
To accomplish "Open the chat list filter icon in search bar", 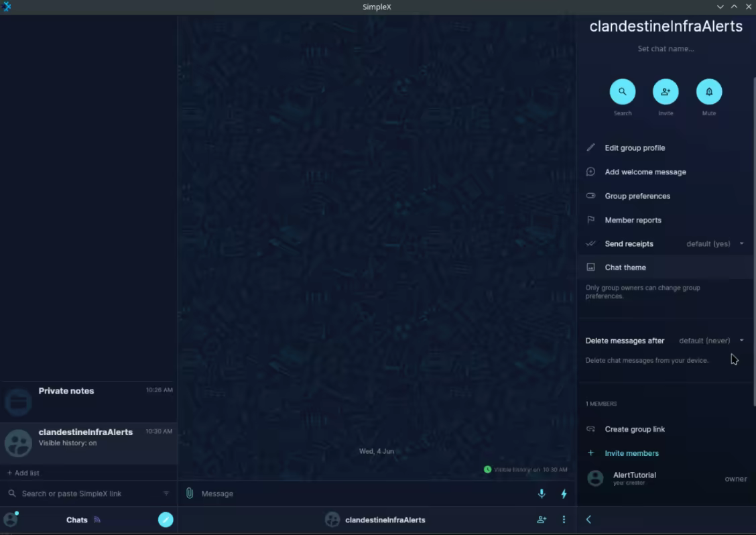I will [166, 493].
